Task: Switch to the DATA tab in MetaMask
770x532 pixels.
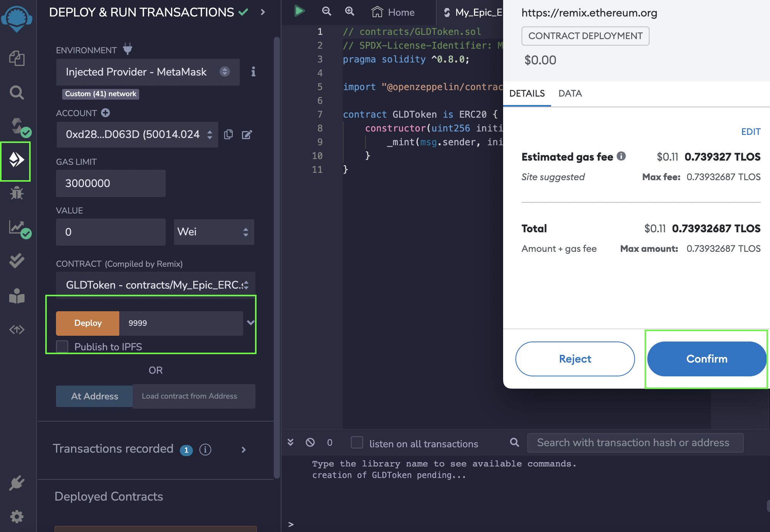Action: (x=570, y=94)
